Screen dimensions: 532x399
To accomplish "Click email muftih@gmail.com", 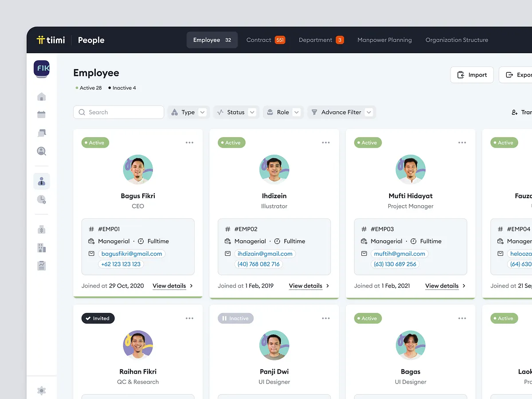I will click(399, 254).
